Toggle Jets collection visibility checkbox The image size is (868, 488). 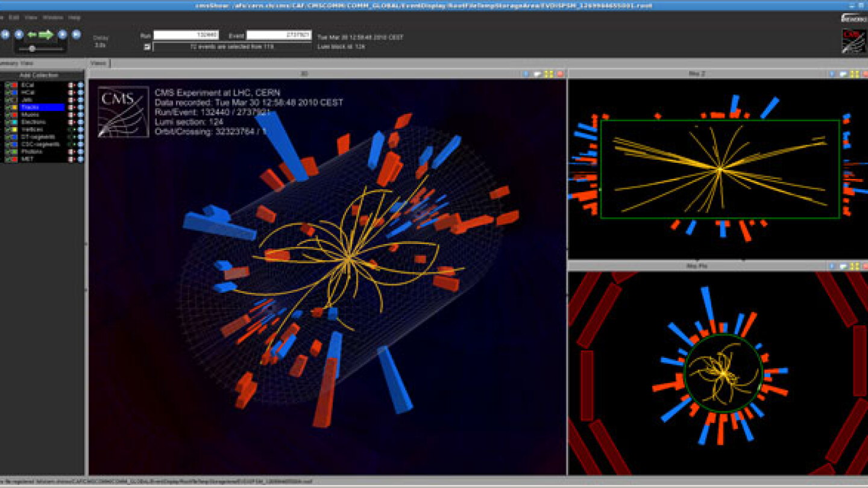pyautogui.click(x=7, y=100)
